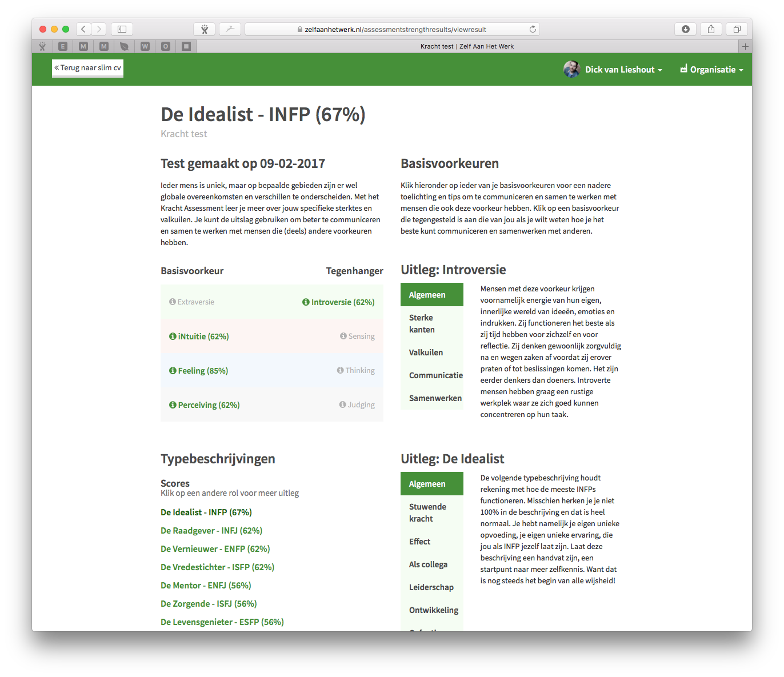
Task: Click info icon next to Feeling (85%)
Action: [x=173, y=371]
